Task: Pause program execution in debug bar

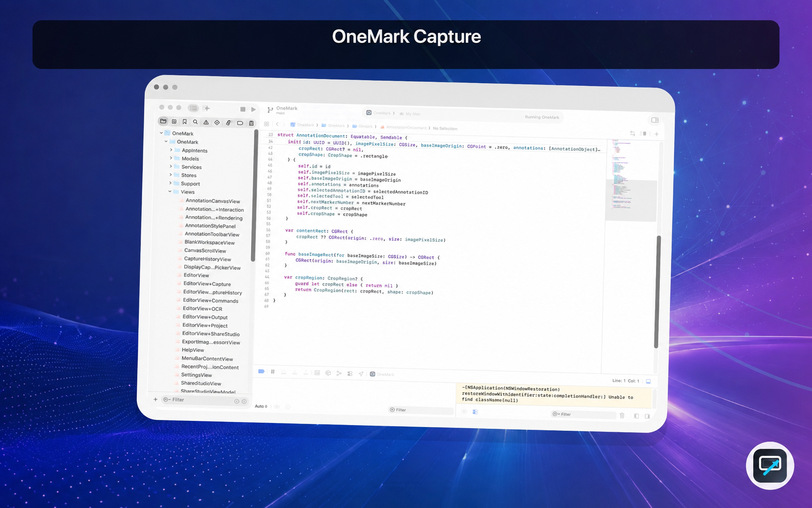Action: point(272,372)
